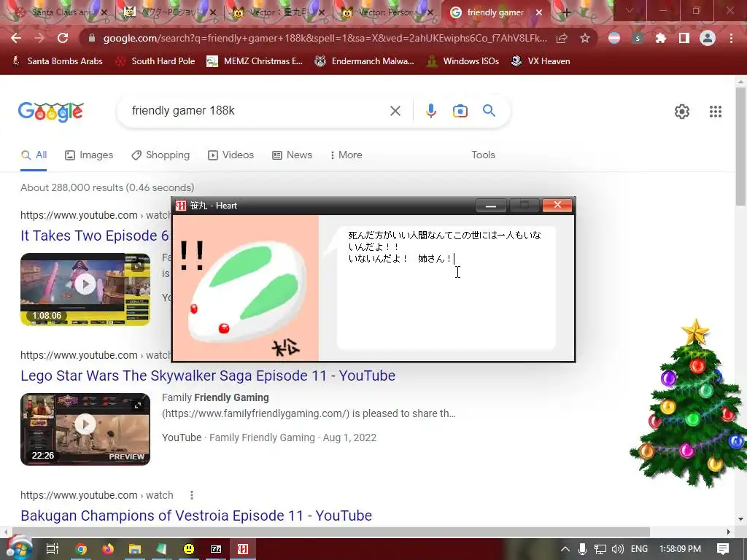The height and width of the screenshot is (560, 747).
Task: Open Chrome side panel icon
Action: point(684,38)
